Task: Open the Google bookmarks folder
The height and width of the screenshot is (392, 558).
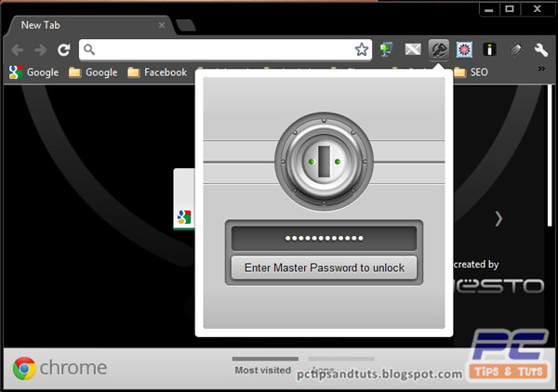Action: click(93, 72)
